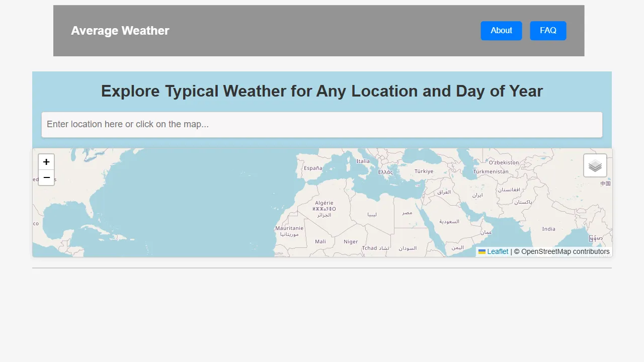Click India on the map
The image size is (644, 362).
549,229
